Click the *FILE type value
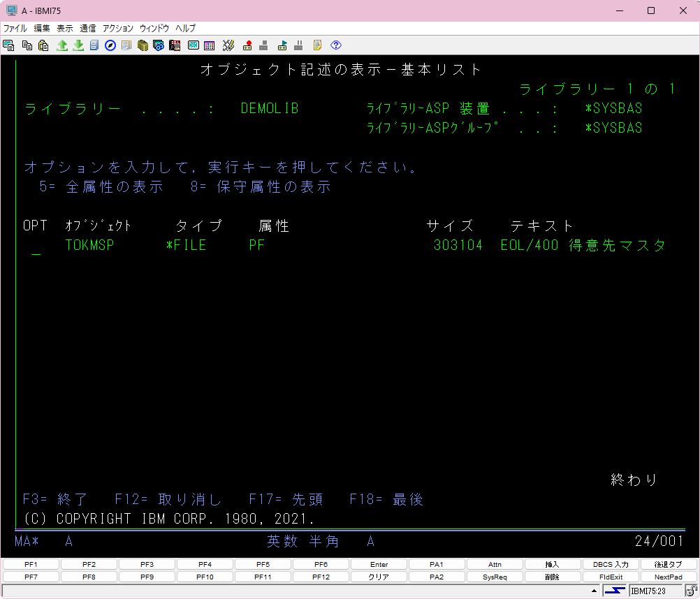The height and width of the screenshot is (599, 700). point(186,245)
